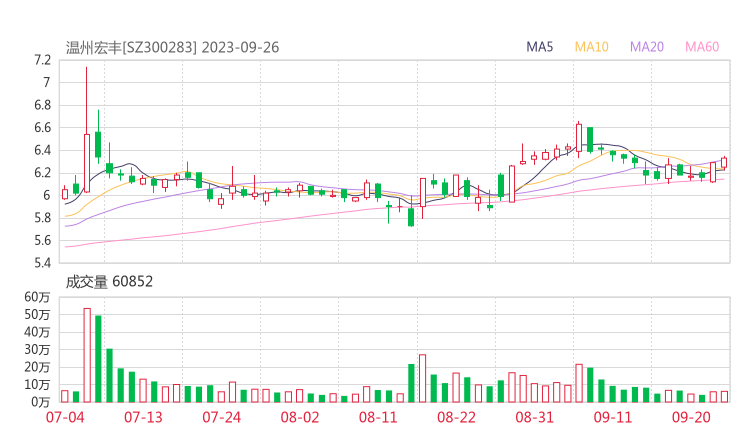The width and height of the screenshot is (740, 440).
Task: Click the 08-11 date axis label
Action: pyautogui.click(x=378, y=417)
